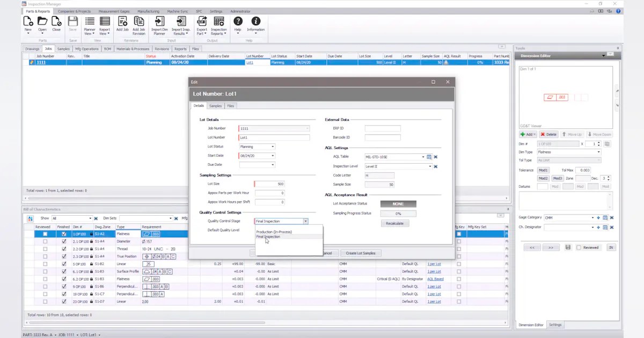This screenshot has height=338, width=644.
Task: Open the Planner View ribbon button
Action: coord(90,26)
